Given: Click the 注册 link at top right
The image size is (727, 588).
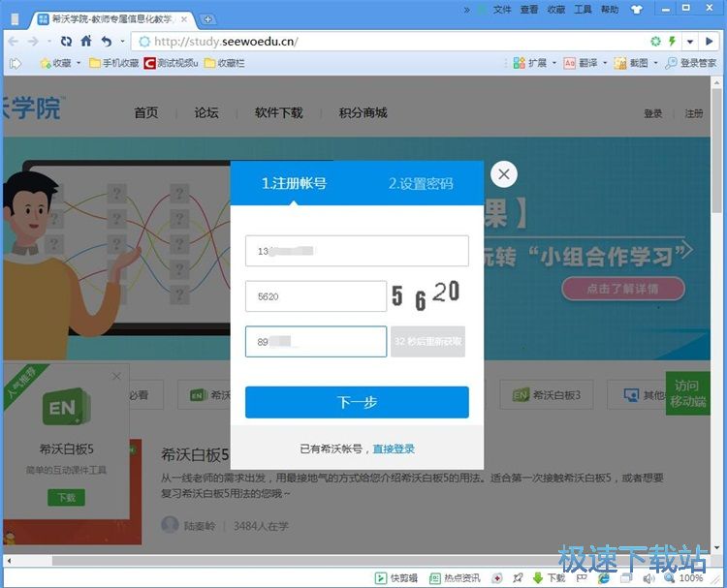Looking at the screenshot, I should (x=694, y=113).
